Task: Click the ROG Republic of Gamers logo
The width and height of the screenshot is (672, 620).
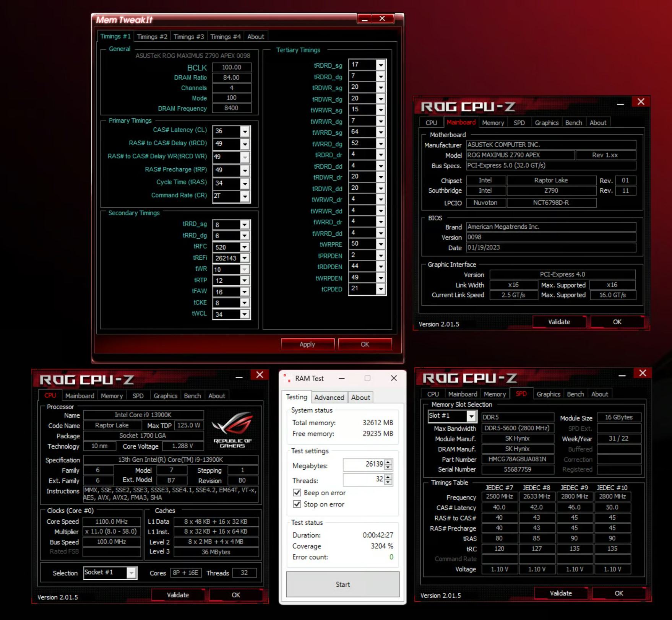Action: 233,429
